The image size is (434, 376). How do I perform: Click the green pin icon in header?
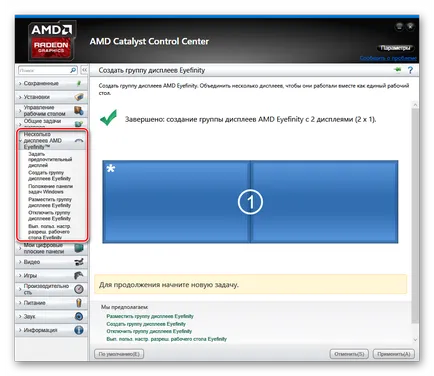click(398, 70)
